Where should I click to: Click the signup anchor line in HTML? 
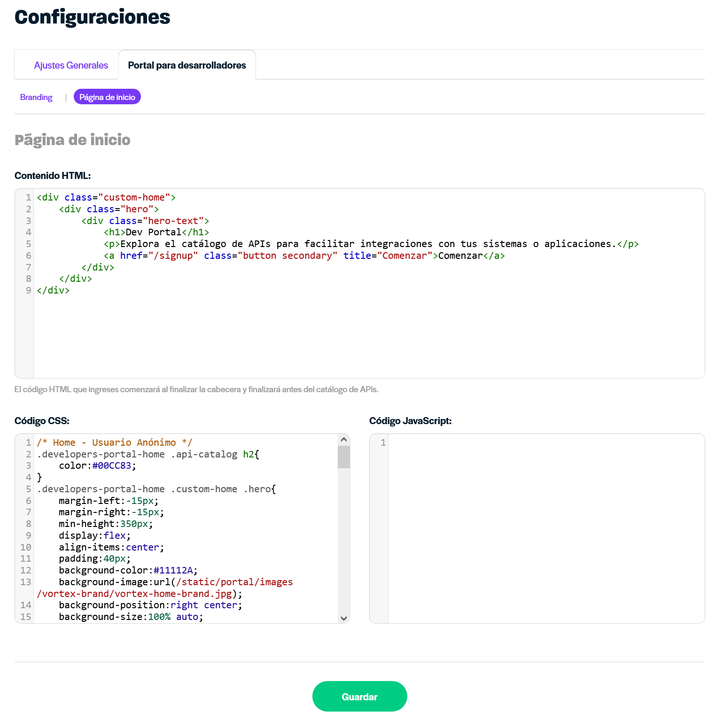[x=304, y=256]
